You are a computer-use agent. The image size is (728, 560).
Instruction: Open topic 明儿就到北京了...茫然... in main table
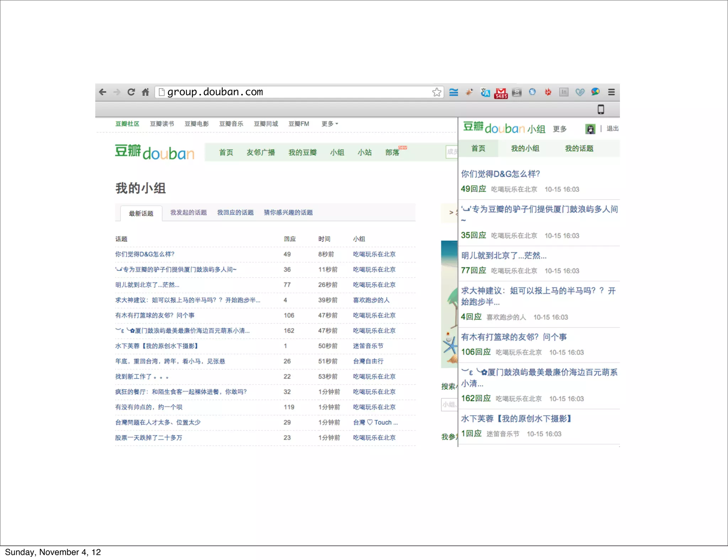click(147, 285)
